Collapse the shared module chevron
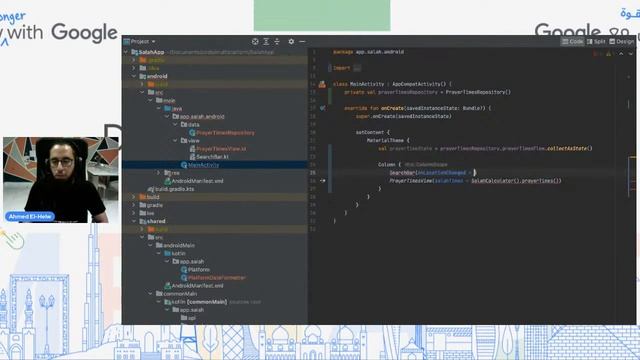Viewport: 640px width, 360px height. tap(134, 221)
